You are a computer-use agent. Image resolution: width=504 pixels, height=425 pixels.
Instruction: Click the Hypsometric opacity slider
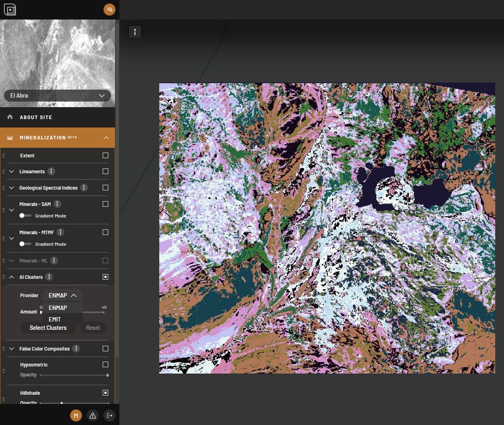tap(74, 375)
